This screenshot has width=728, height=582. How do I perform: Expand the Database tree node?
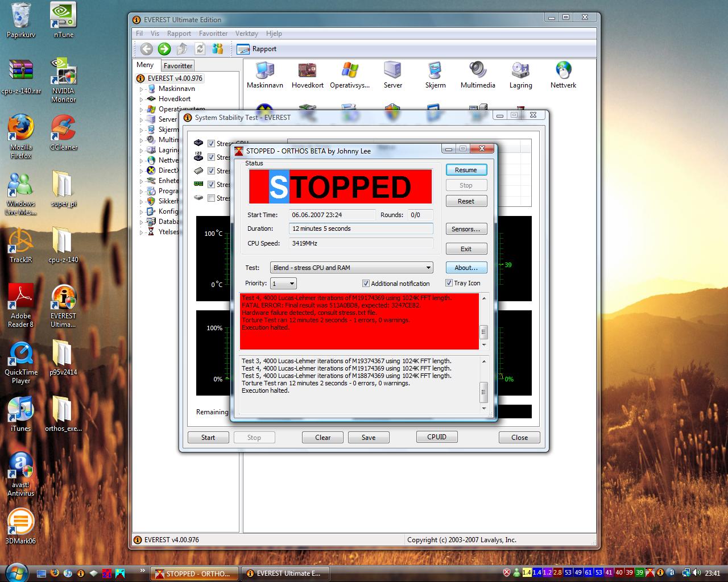[x=142, y=222]
